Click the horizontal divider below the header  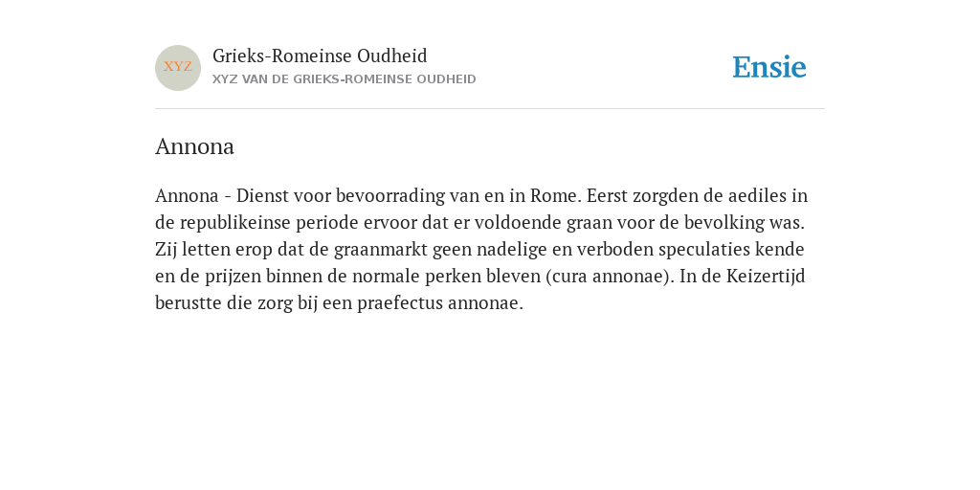[490, 109]
